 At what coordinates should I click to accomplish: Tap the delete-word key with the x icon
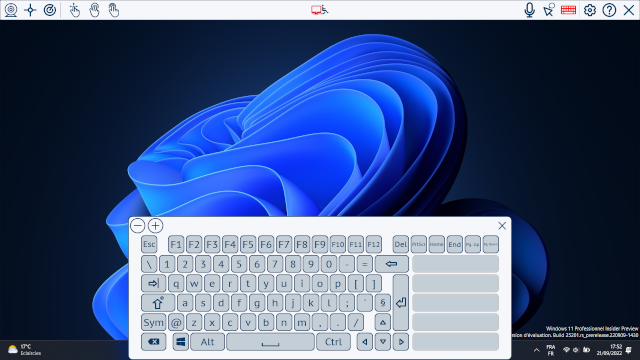tap(153, 342)
